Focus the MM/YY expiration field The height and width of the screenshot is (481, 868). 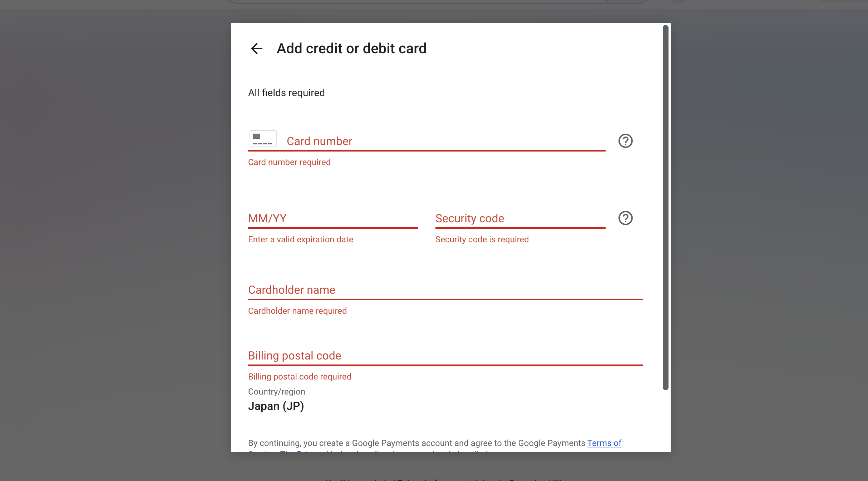(332, 218)
